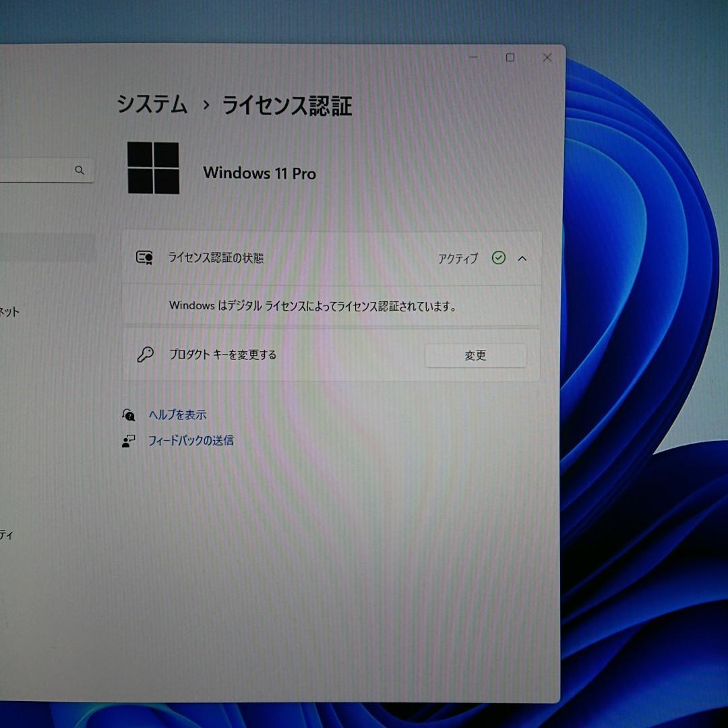The width and height of the screenshot is (728, 728).
Task: Click the magnifier icon in the search box
Action: click(x=80, y=171)
